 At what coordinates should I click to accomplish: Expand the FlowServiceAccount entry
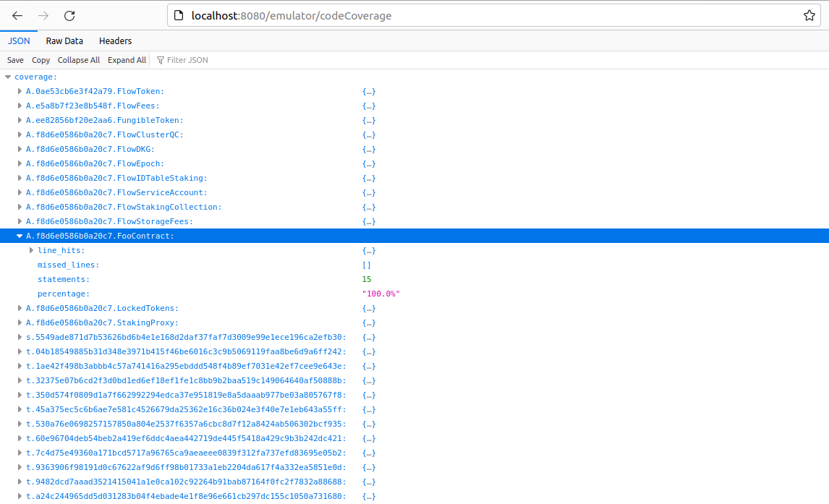coord(20,193)
